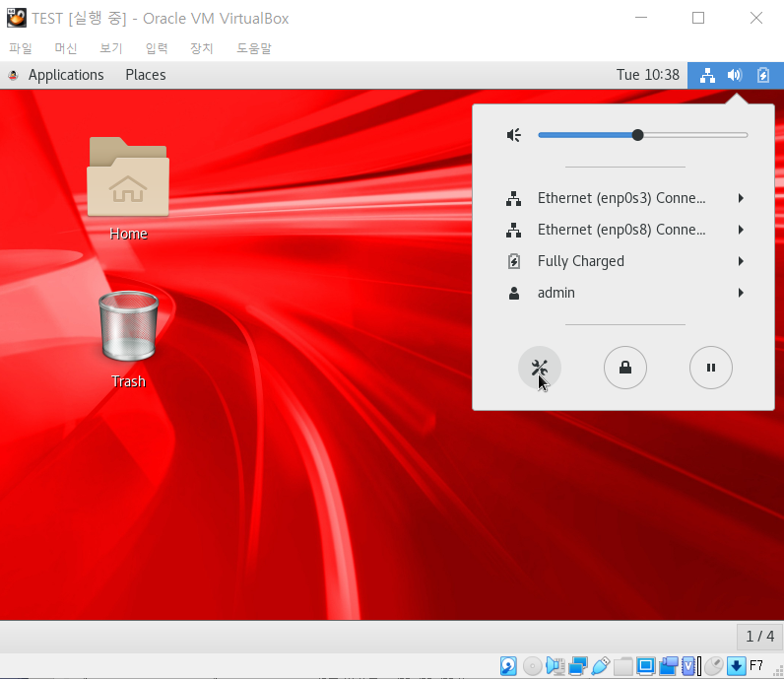Click the network adapters icon in the status bar
Image resolution: width=784 pixels, height=679 pixels.
pos(578,666)
